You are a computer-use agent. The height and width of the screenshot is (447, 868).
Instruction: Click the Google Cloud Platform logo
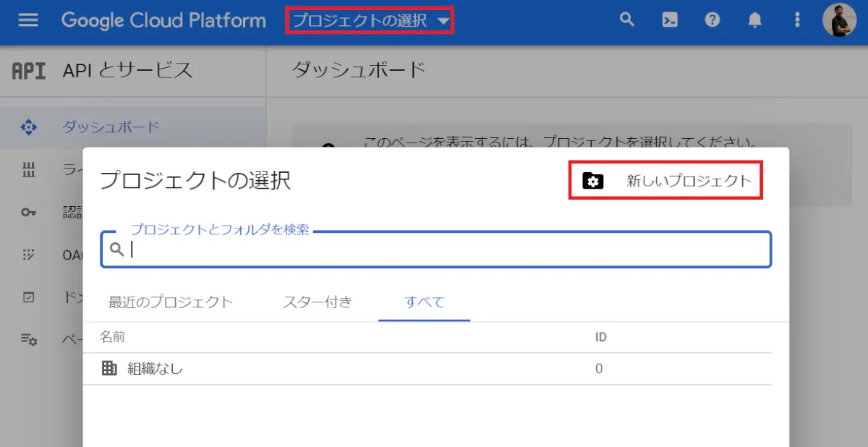tap(163, 20)
